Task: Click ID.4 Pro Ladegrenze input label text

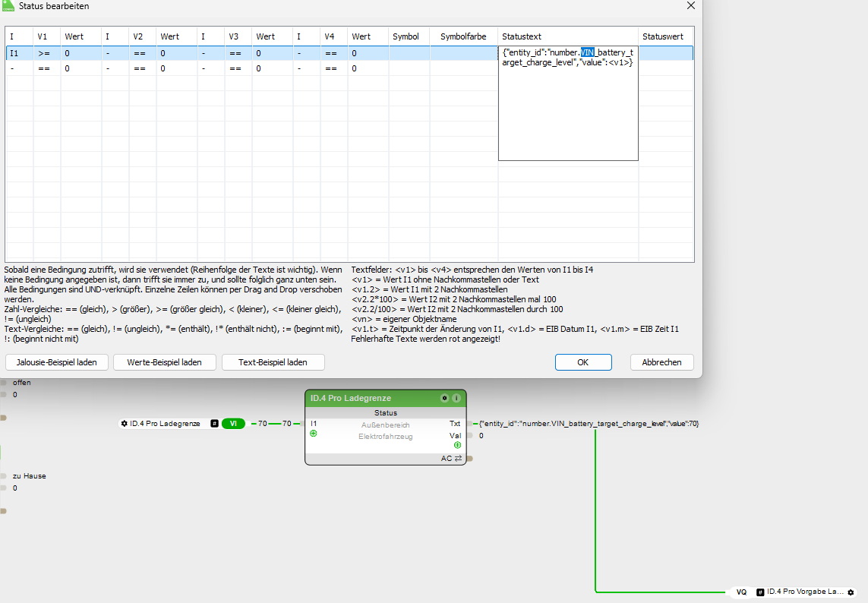Action: [x=165, y=424]
